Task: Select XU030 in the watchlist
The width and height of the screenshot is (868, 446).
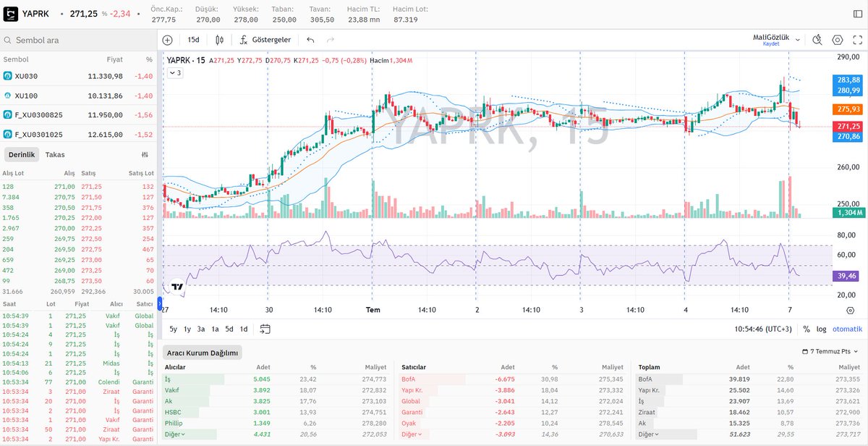Action: point(78,75)
